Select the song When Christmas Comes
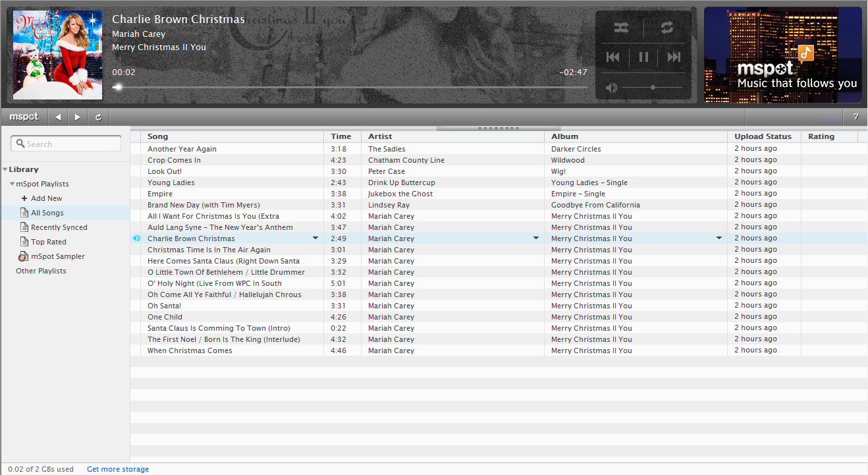The height and width of the screenshot is (475, 868). point(190,350)
